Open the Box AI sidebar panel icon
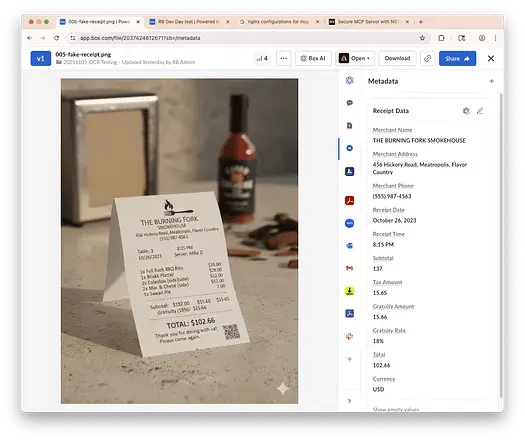Image resolution: width=525 pixels, height=440 pixels. coord(349,80)
